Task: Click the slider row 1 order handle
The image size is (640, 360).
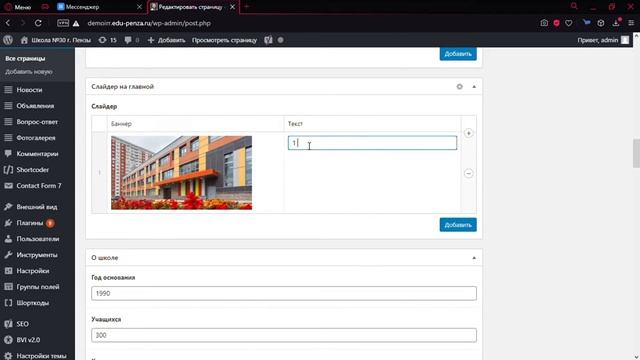Action: tap(99, 173)
